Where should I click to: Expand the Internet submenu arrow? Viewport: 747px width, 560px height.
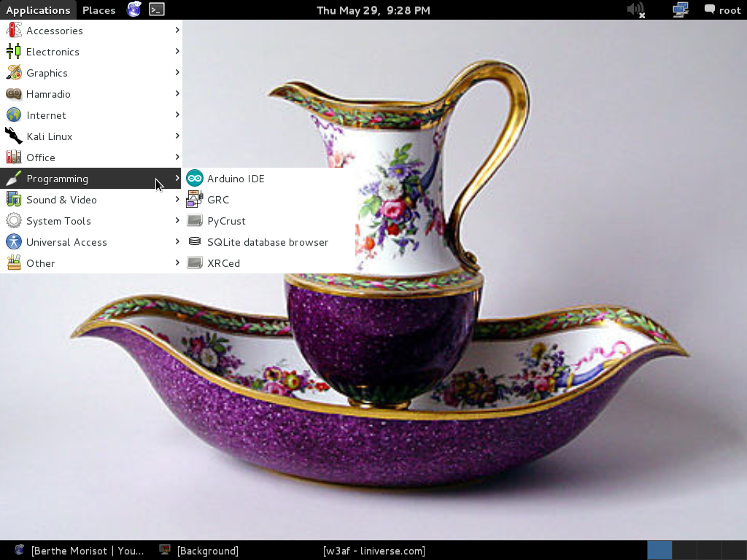point(177,114)
